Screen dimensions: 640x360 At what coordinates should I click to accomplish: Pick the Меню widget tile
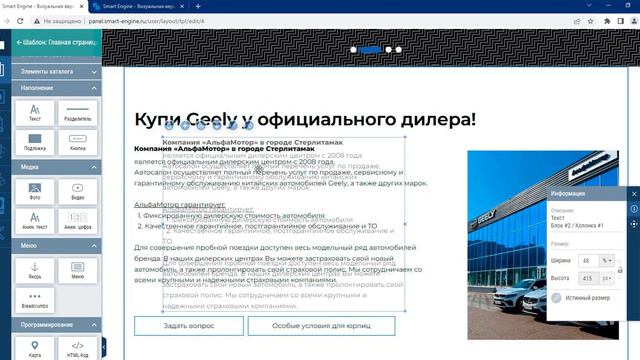coord(78,270)
